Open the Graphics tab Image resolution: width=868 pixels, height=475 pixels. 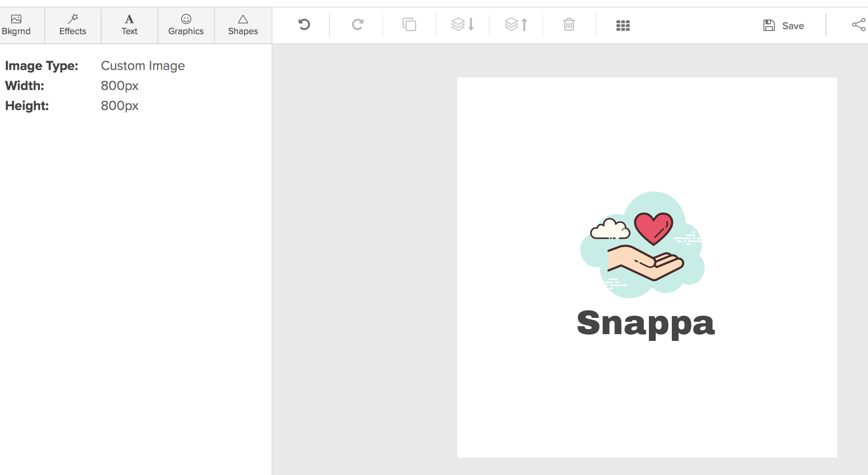click(x=186, y=25)
